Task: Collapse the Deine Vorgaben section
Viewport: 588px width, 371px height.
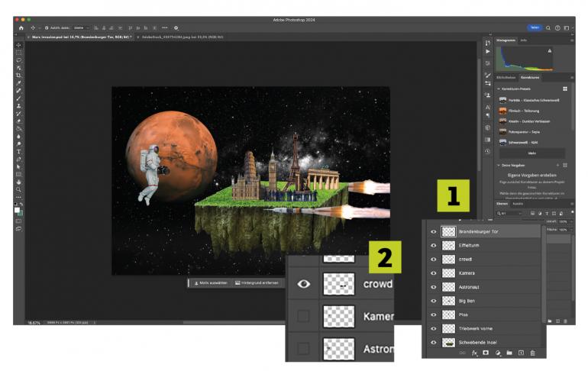Action: pos(499,165)
